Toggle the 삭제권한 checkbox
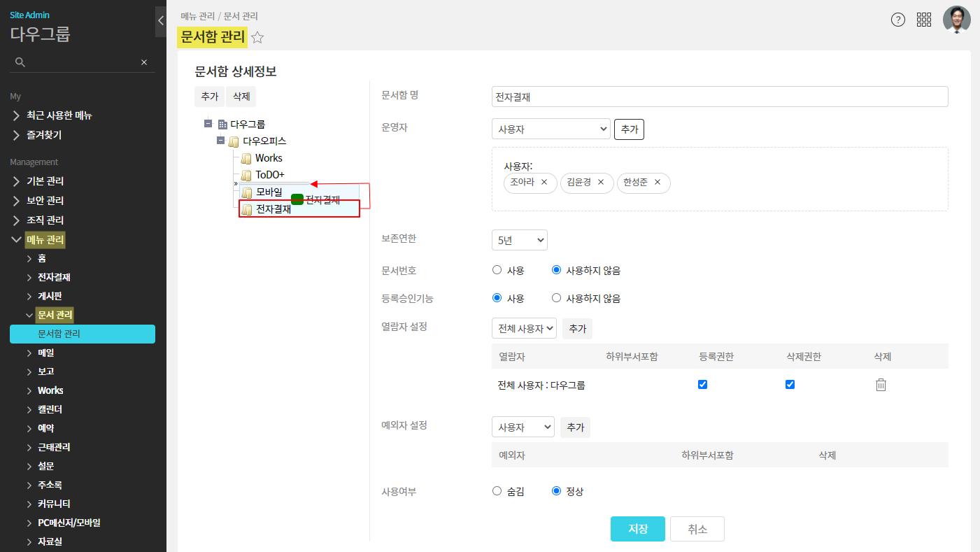The width and height of the screenshot is (980, 552). point(790,385)
